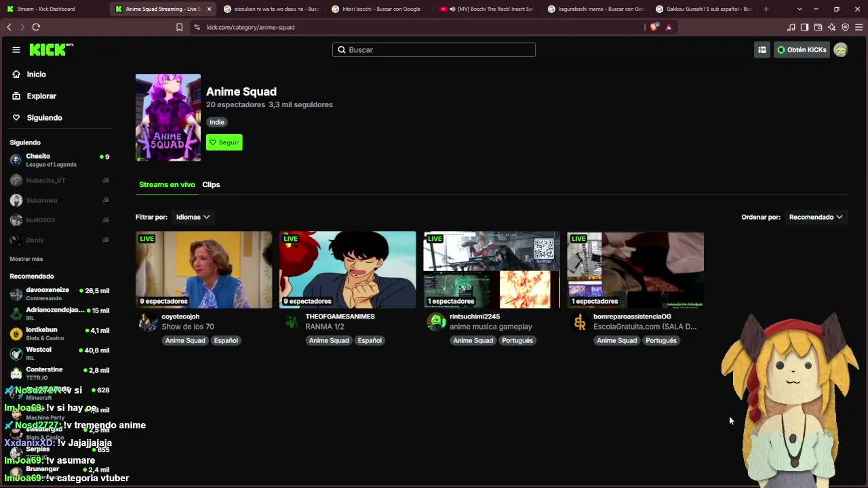Open Westcol in the Recomendado list

pos(60,353)
